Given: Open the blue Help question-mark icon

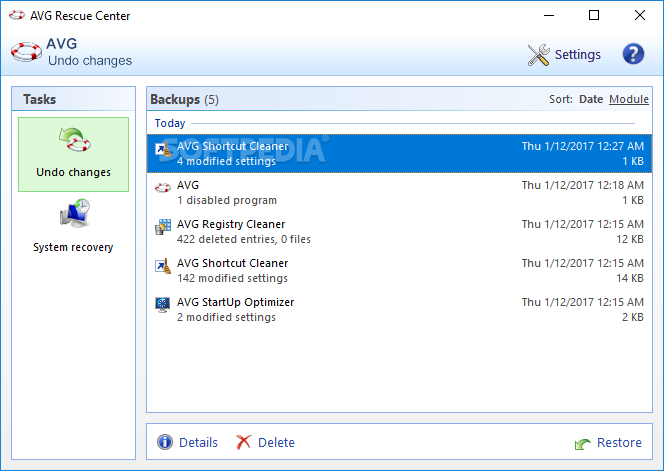Looking at the screenshot, I should [x=633, y=54].
